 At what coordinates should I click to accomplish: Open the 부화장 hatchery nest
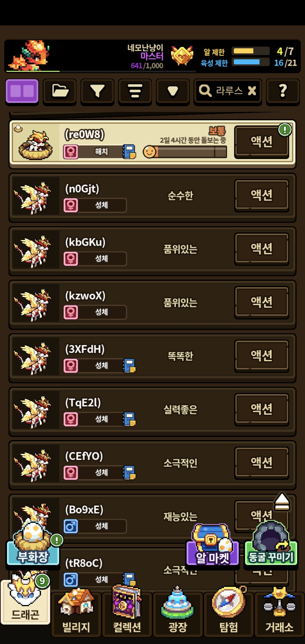click(33, 544)
